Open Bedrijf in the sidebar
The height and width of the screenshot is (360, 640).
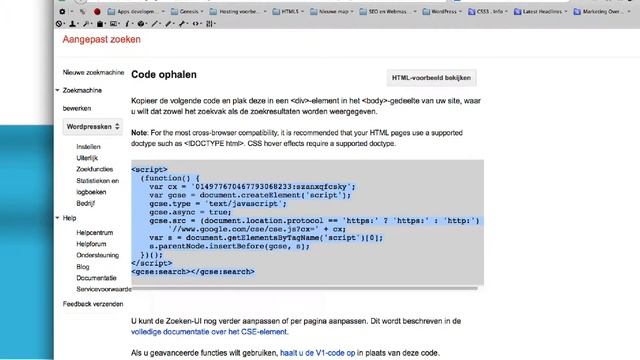click(x=85, y=203)
